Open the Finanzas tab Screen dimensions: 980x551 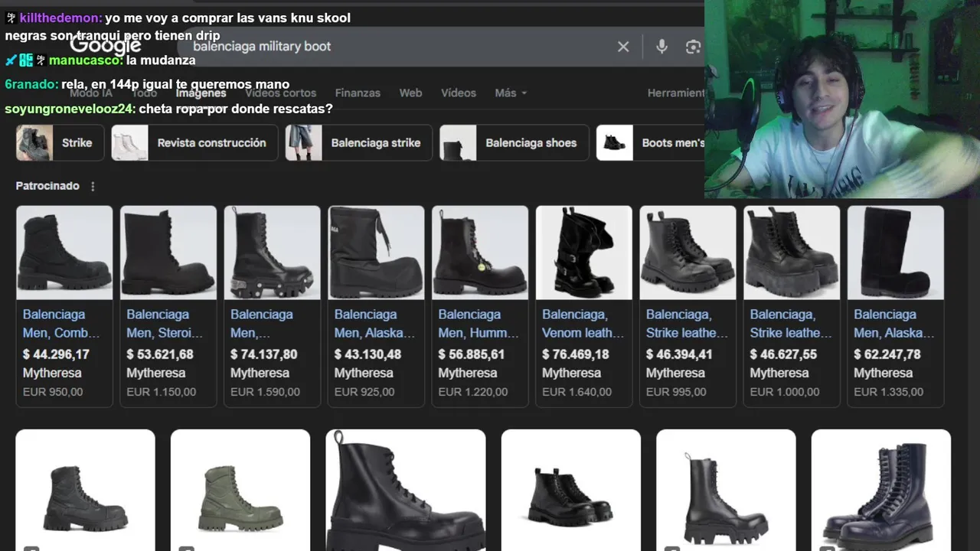358,93
